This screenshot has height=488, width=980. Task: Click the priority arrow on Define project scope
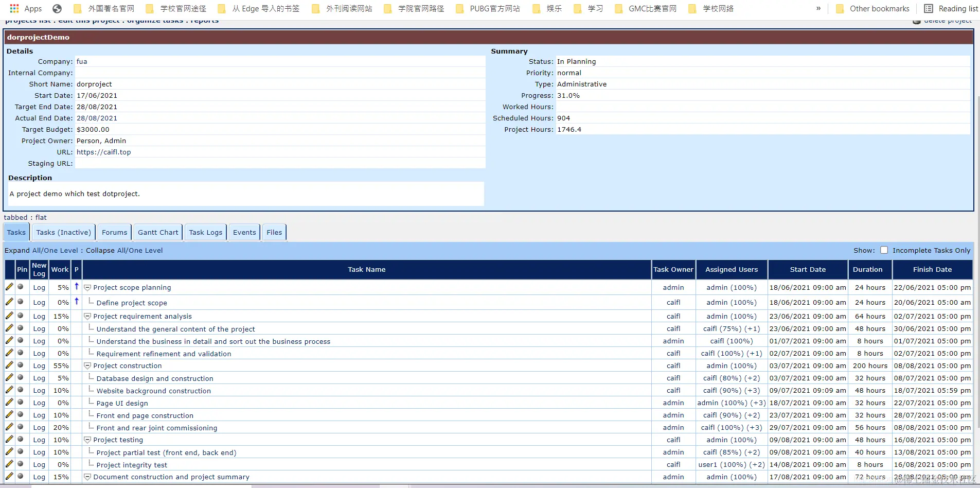click(x=77, y=301)
